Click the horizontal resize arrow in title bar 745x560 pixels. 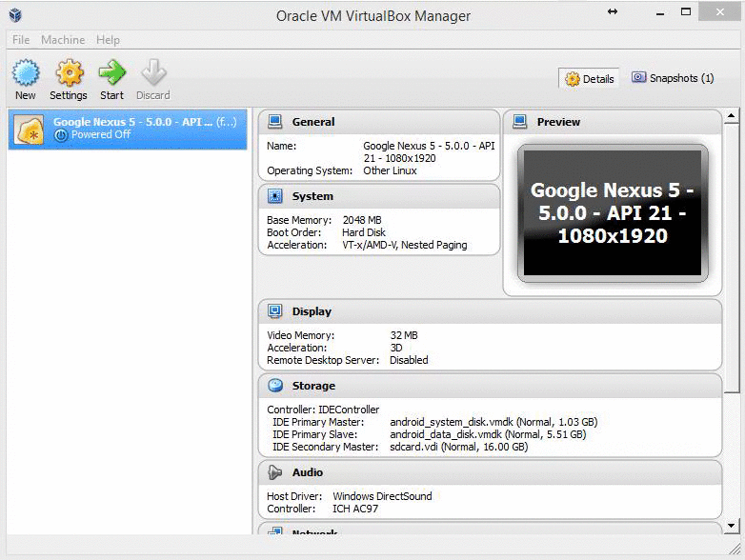point(613,11)
